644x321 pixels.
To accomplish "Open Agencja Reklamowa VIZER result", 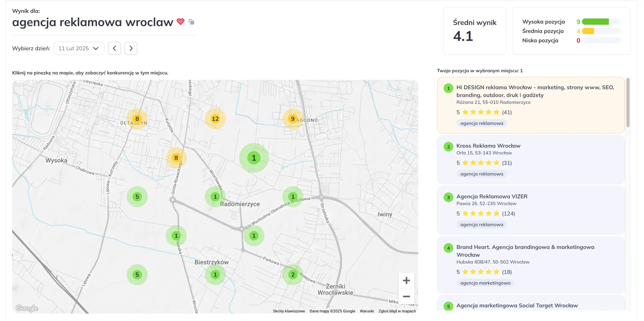I will [x=531, y=210].
